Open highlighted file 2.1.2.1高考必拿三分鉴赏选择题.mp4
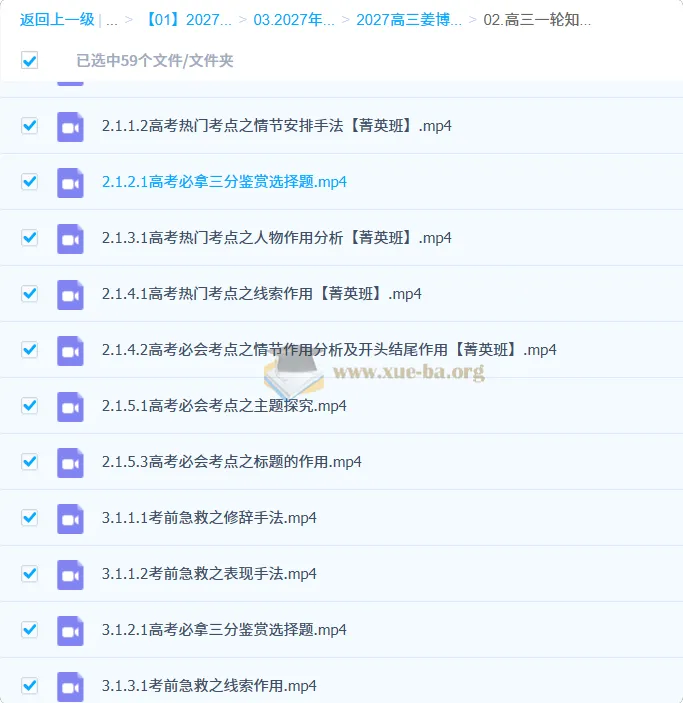Viewport: 683px width, 703px height. coord(224,182)
